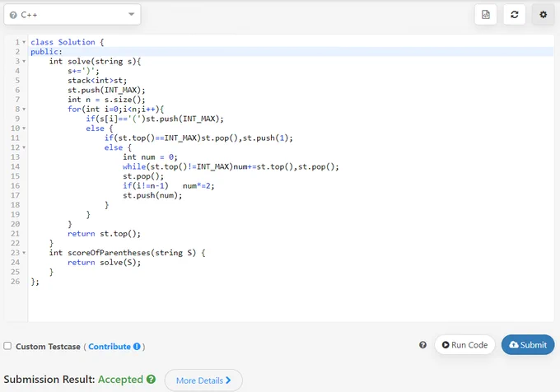Viewport: 560px width, 392px height.
Task: Collapse the else fold at line 10
Action: click(x=24, y=128)
